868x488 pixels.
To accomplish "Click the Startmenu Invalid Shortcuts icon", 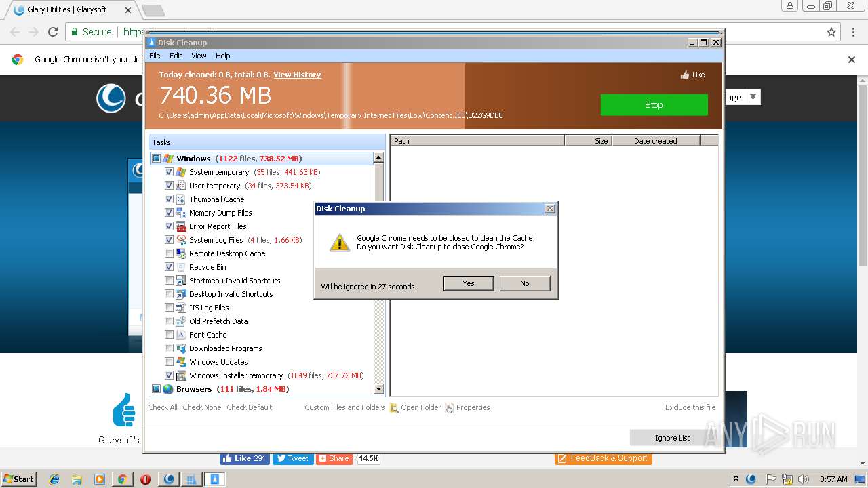I will [x=181, y=281].
